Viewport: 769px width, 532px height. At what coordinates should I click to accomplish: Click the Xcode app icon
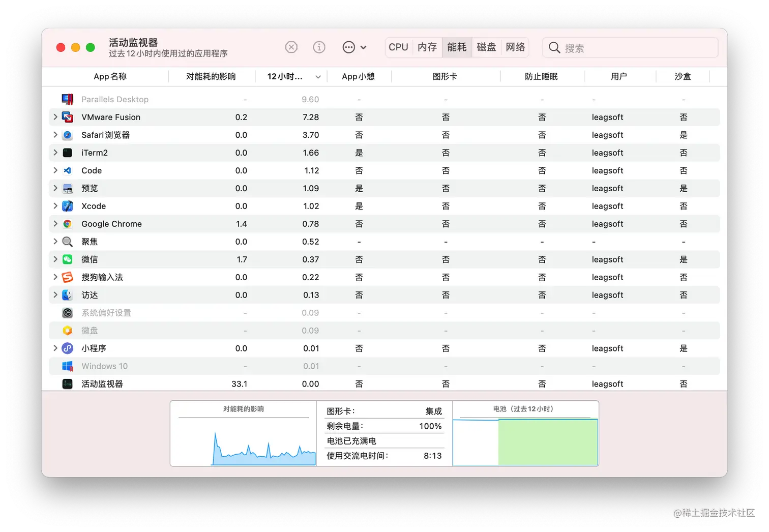coord(67,206)
